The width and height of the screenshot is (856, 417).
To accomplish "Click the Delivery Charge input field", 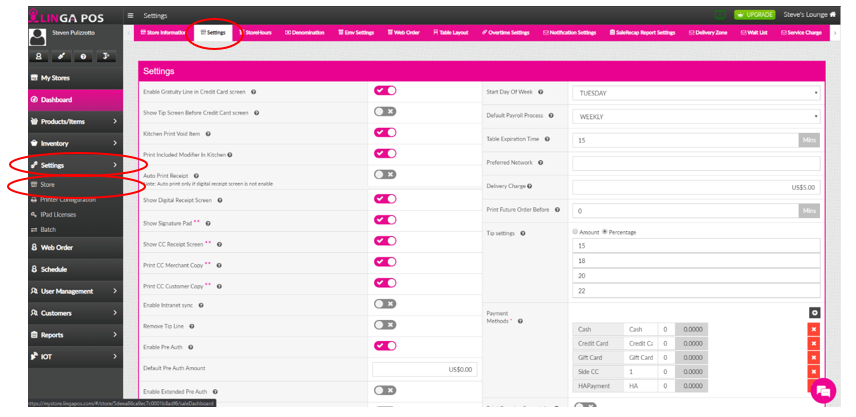I will pos(696,187).
